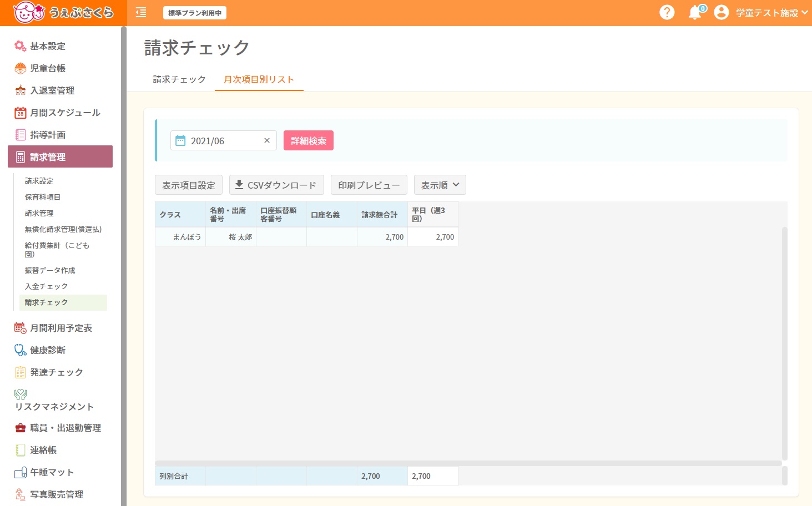Image resolution: width=812 pixels, height=506 pixels.
Task: Open notifications bell icon
Action: 695,12
